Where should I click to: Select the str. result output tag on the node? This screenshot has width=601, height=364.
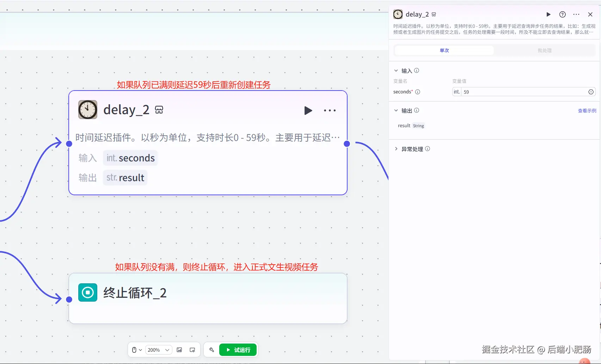point(125,178)
